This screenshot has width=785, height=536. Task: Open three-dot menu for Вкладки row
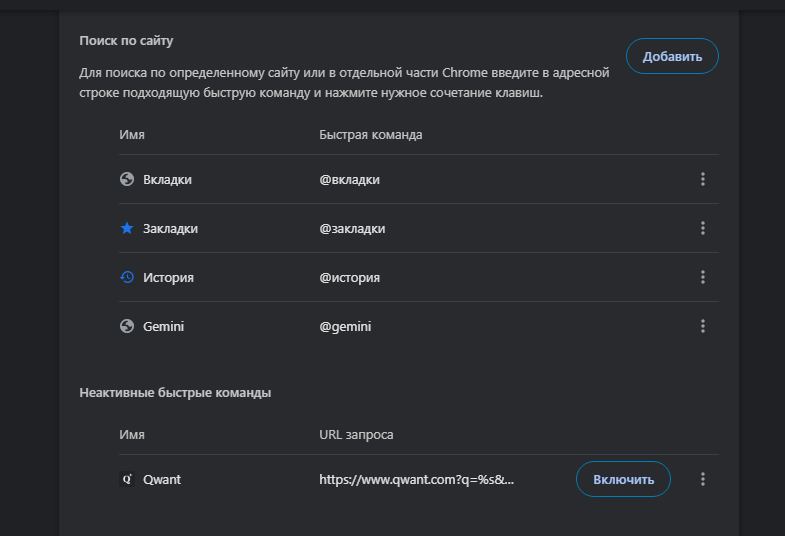click(703, 179)
